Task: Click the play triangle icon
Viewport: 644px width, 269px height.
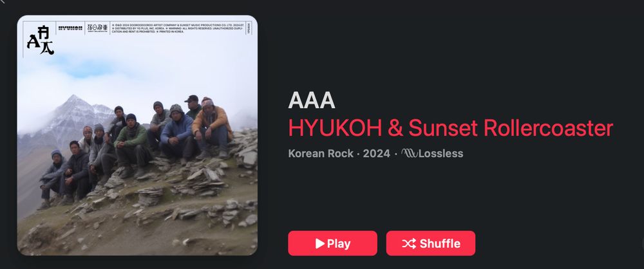Action: pos(320,243)
